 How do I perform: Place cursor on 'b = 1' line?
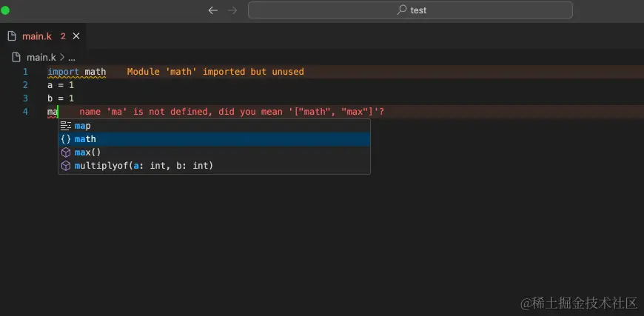(61, 98)
